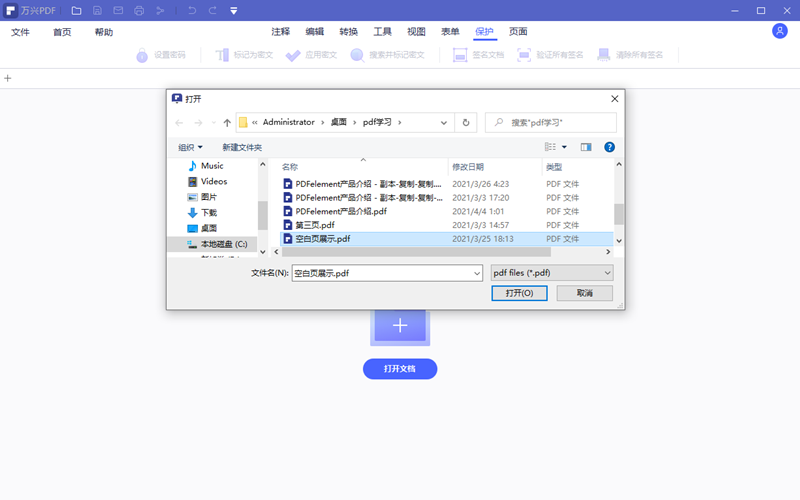Screen dimensions: 800x500
Task: Refresh the folder using the refresh icon
Action: pyautogui.click(x=465, y=122)
